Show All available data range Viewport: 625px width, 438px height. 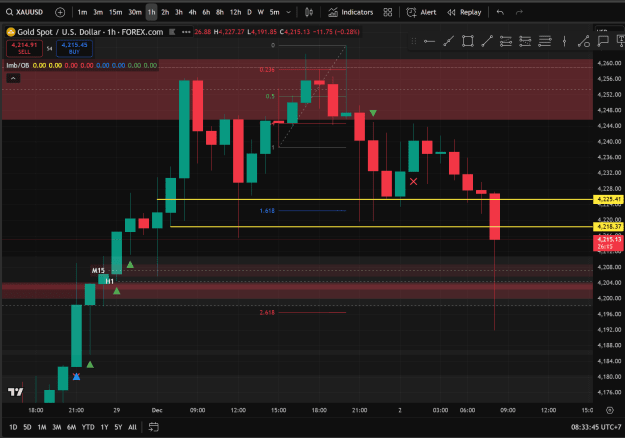coord(132,427)
